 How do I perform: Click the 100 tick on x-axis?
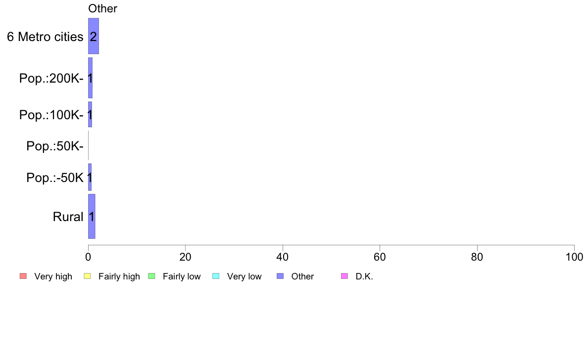tap(574, 257)
